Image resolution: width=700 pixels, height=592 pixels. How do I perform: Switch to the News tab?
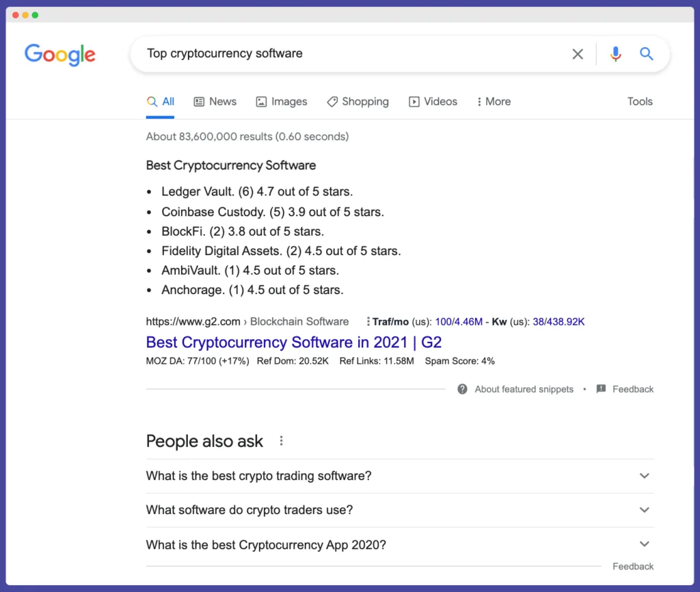tap(215, 101)
